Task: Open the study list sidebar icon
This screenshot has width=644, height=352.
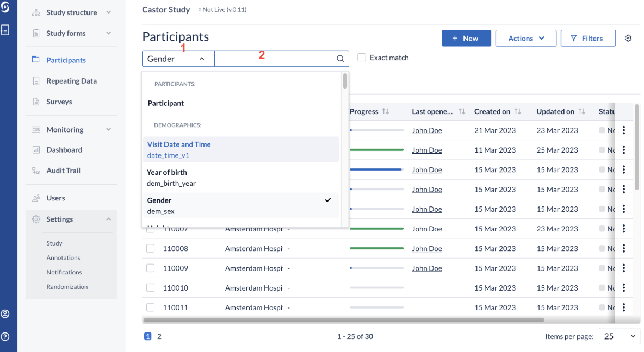Action: pos(5,30)
